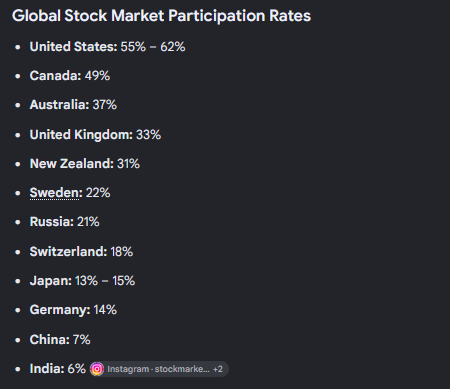This screenshot has height=389, width=450.
Task: Click the Switzerland 18% entry
Action: [81, 252]
